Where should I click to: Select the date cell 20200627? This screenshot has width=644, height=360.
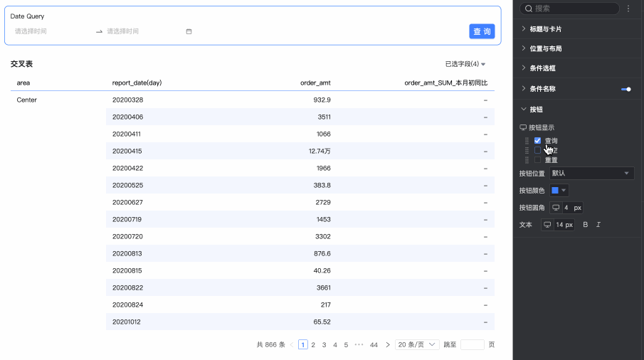[127, 202]
